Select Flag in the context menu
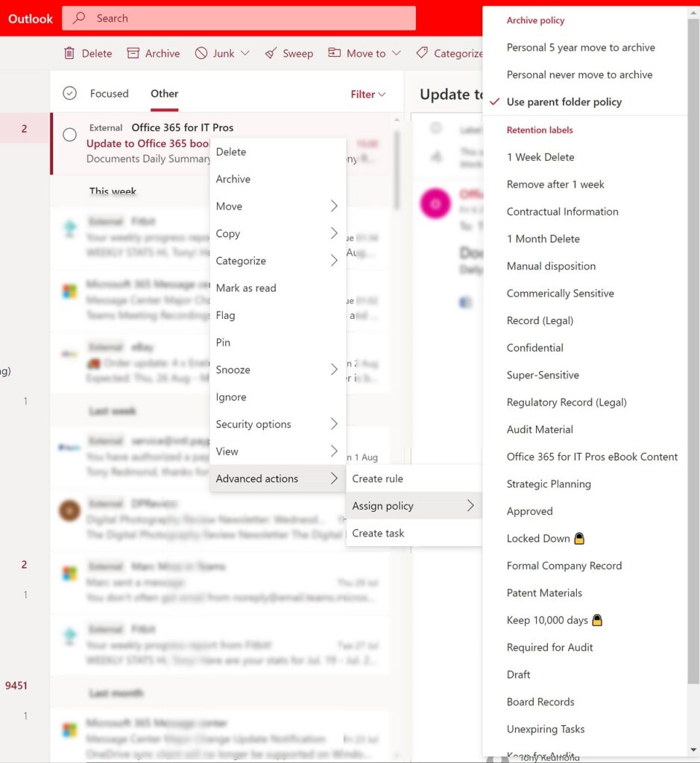The width and height of the screenshot is (700, 763). 278,315
